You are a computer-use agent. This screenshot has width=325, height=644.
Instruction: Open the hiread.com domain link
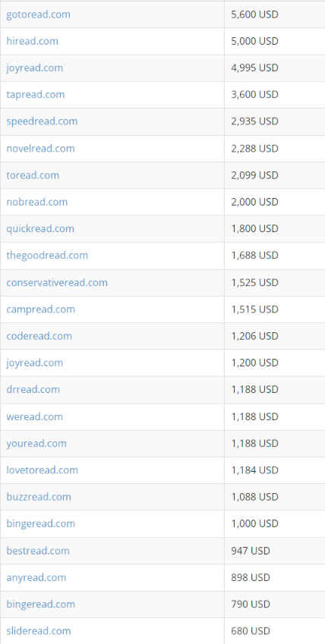coord(32,41)
